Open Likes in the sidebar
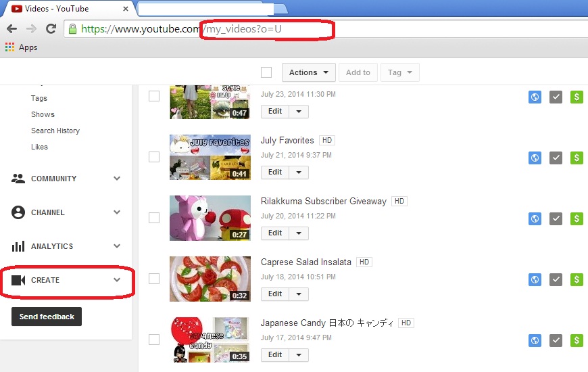Viewport: 588px width, 372px height. point(39,147)
